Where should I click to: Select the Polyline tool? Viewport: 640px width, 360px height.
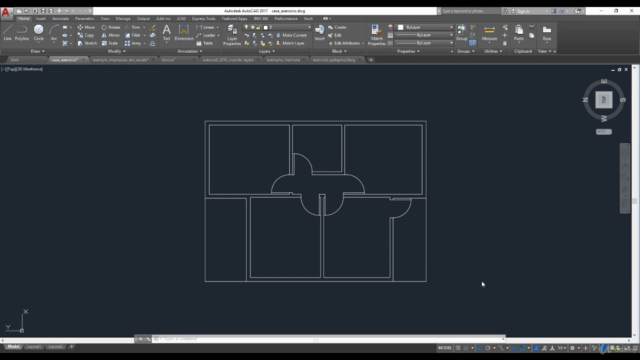tap(22, 32)
